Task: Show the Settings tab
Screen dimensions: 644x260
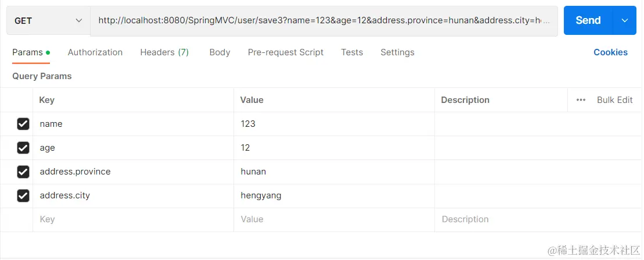Action: tap(397, 52)
